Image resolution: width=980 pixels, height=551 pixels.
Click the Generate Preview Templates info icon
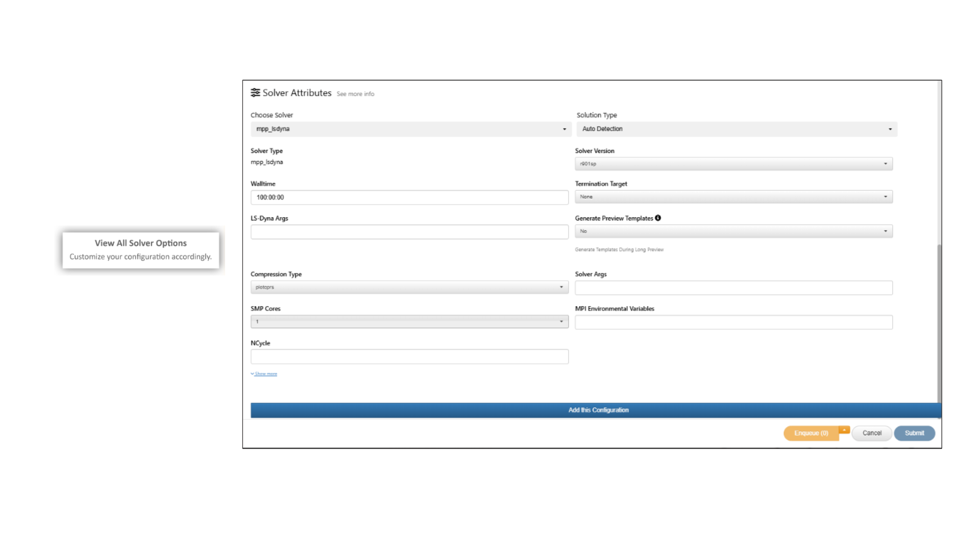(x=658, y=218)
